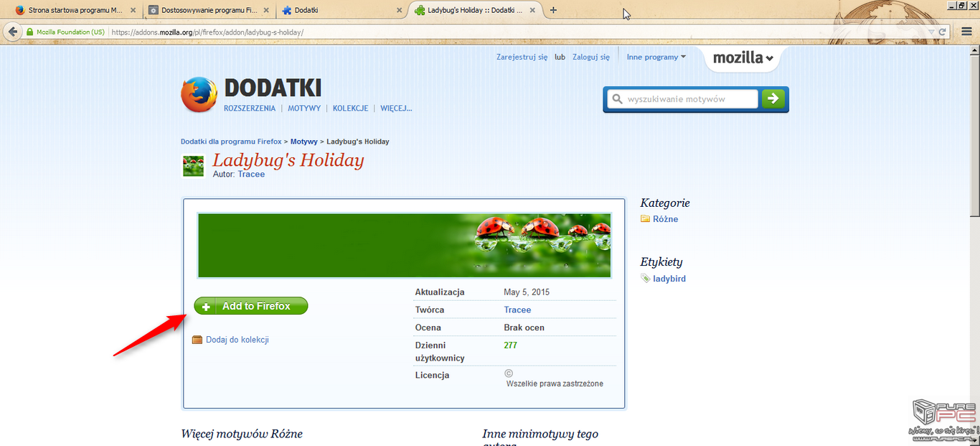This screenshot has height=446, width=980.
Task: Click the ladybug theme preview banner
Action: [x=404, y=245]
